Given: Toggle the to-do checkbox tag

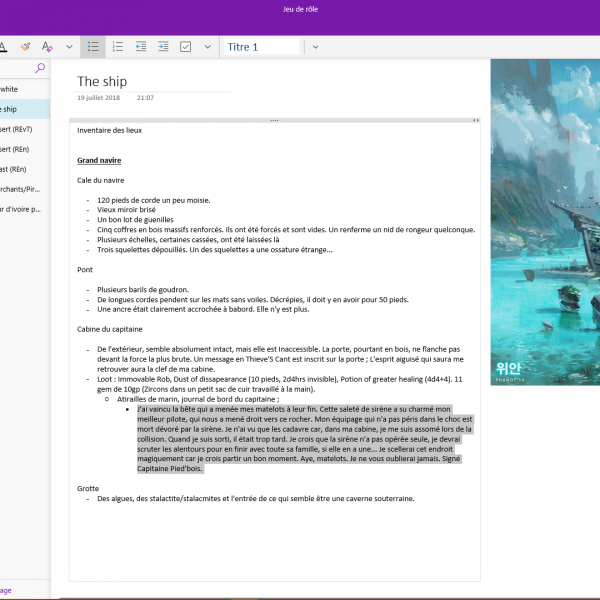Looking at the screenshot, I should point(186,47).
